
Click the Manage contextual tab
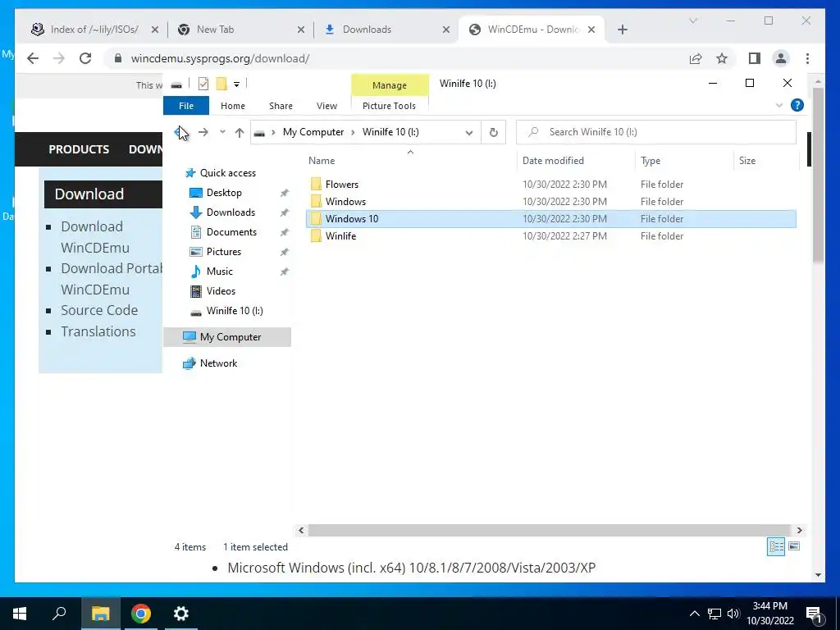pos(390,85)
